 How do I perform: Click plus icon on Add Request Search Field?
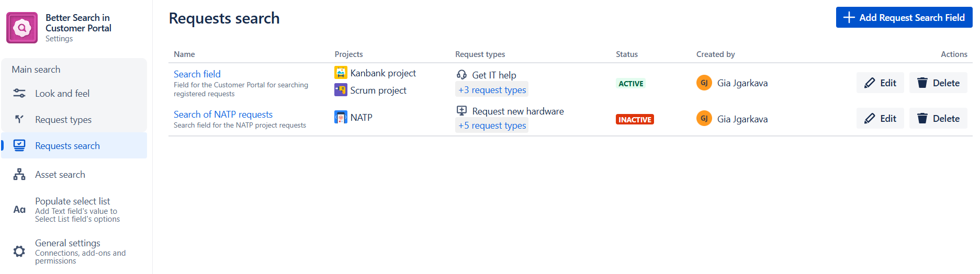click(x=849, y=17)
